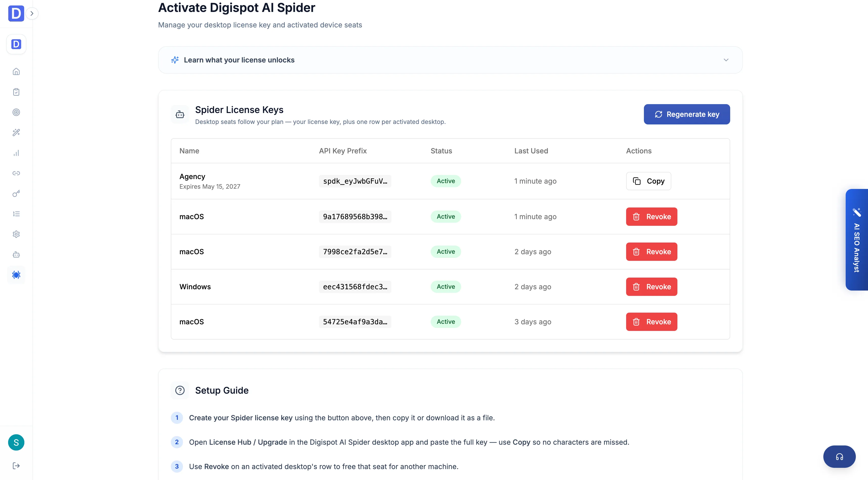The width and height of the screenshot is (868, 480).
Task: Open the clipboard checklist sidebar icon
Action: tap(16, 92)
